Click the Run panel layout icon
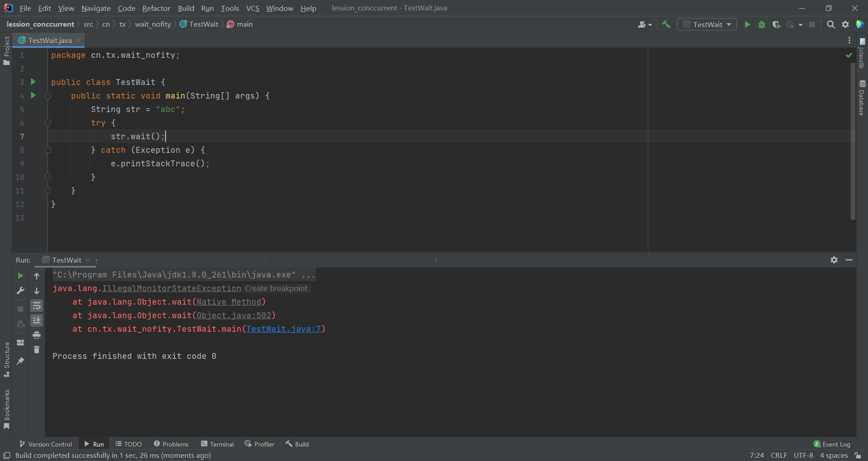This screenshot has height=461, width=868. (20, 343)
